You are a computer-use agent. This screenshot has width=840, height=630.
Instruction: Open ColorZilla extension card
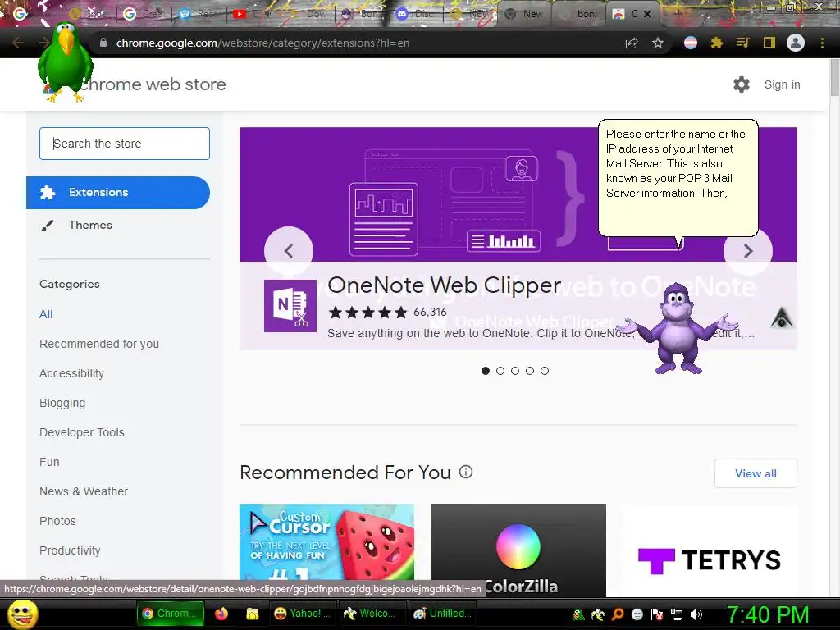pos(518,550)
